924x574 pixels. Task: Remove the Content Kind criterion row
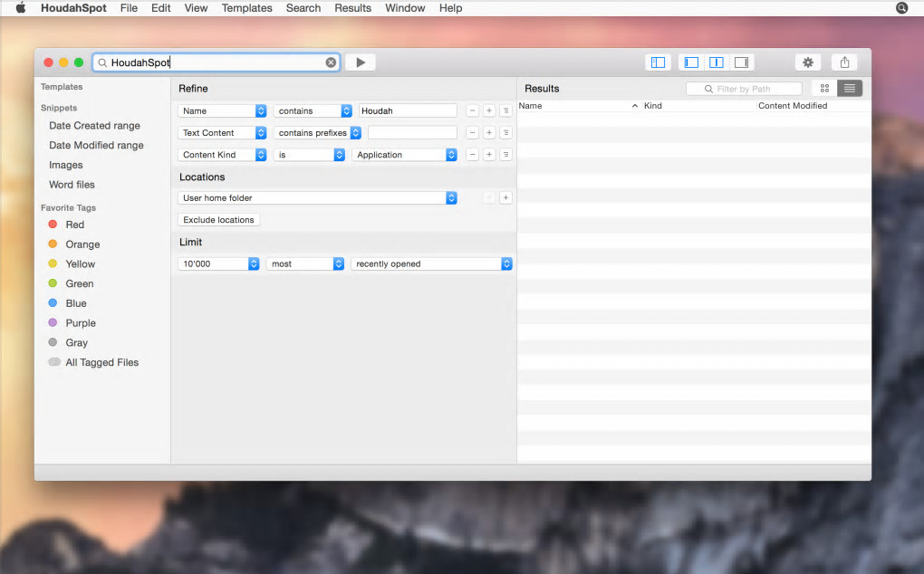point(472,154)
